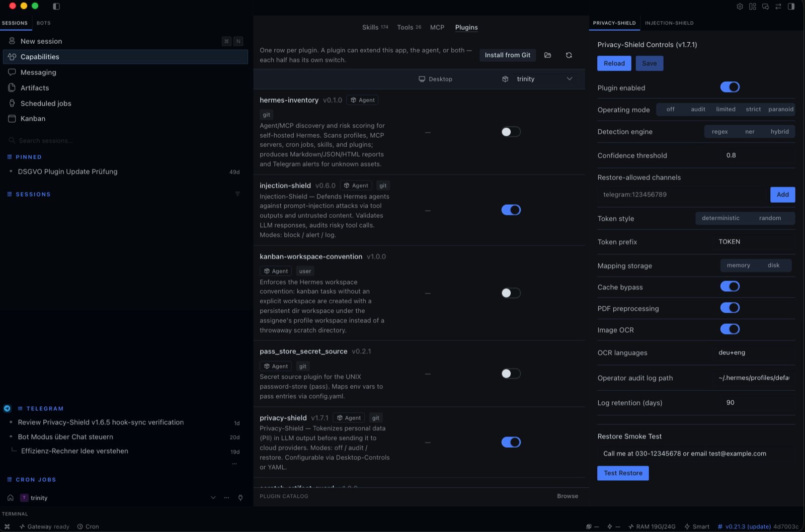The width and height of the screenshot is (805, 532).
Task: Switch to the Skills tab
Action: click(375, 27)
